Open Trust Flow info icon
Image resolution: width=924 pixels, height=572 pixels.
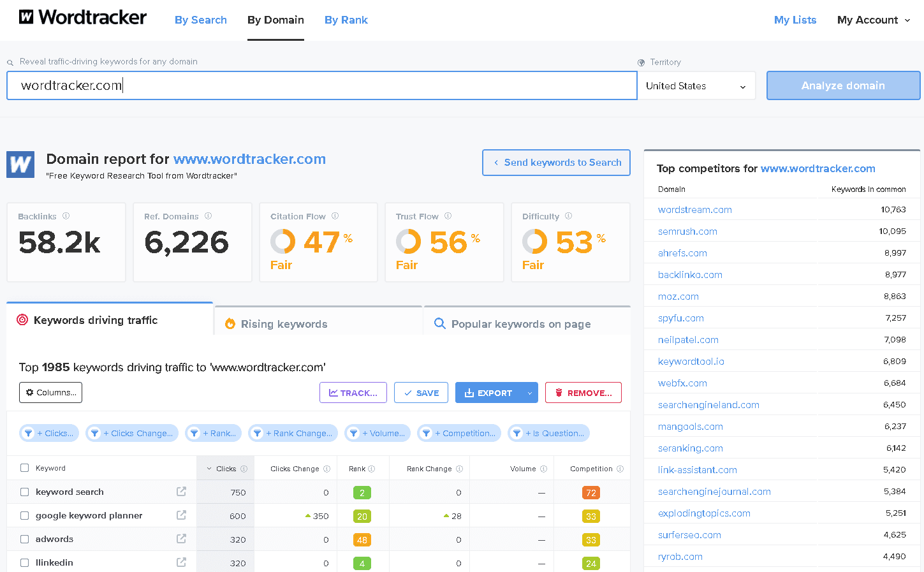tap(448, 216)
